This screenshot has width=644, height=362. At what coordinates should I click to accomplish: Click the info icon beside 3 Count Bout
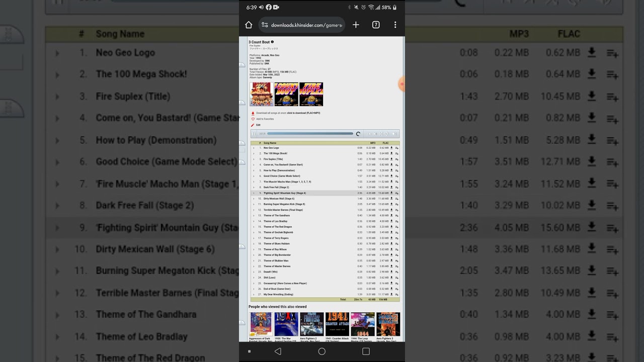tap(272, 42)
